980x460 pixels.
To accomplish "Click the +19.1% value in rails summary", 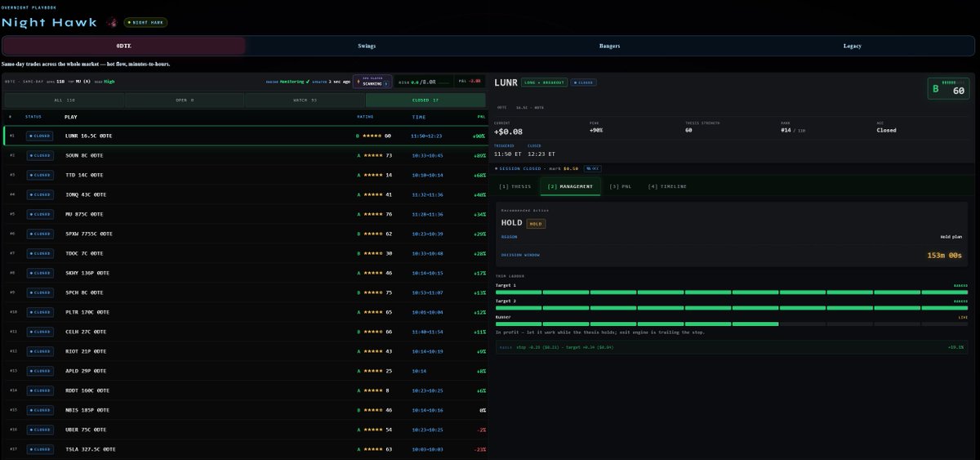I will [x=955, y=347].
